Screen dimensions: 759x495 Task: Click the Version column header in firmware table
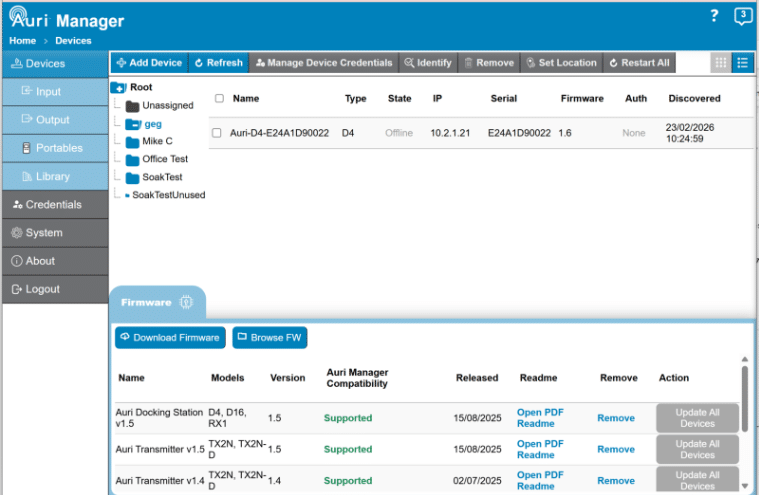288,378
